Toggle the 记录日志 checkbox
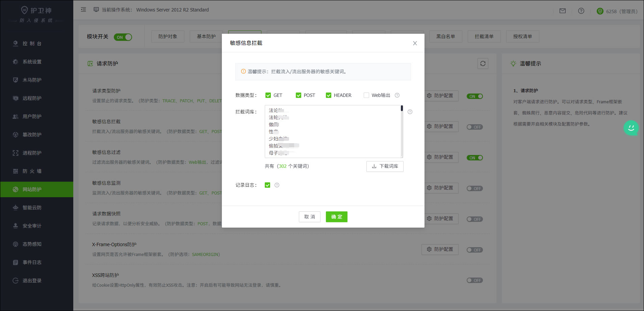Screen dimensions: 644x311 267,185
